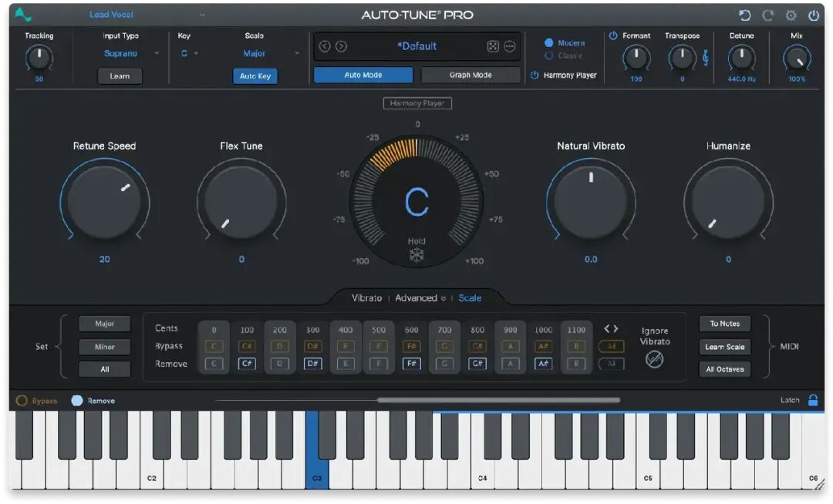833x504 pixels.
Task: Click the treble clef throat icon
Action: pos(706,57)
